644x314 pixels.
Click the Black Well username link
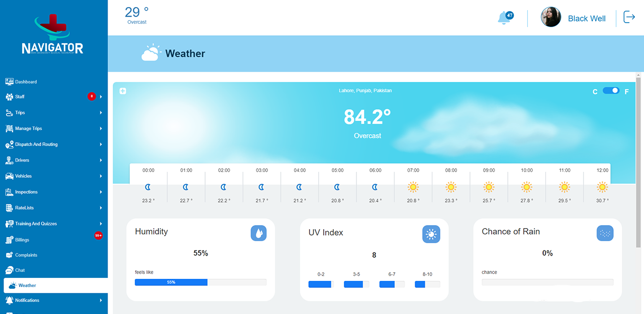[x=586, y=19]
